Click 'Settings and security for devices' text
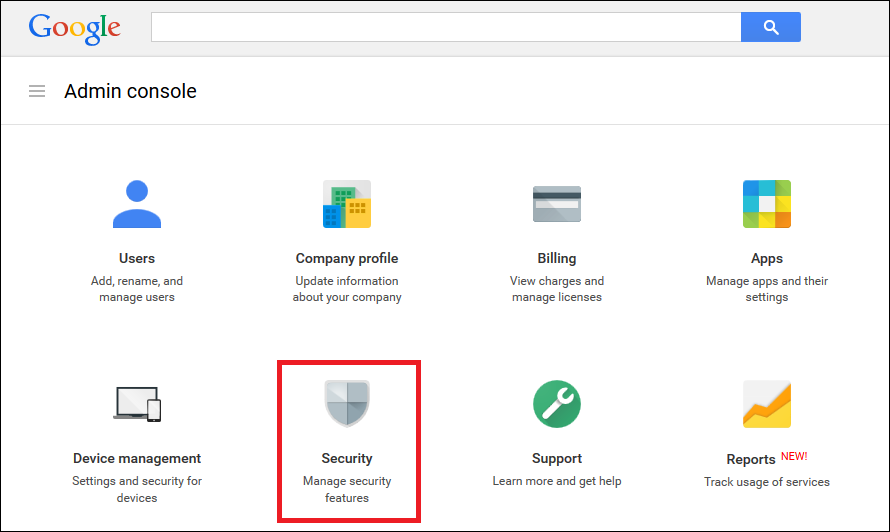Image resolution: width=890 pixels, height=532 pixels. coord(137,489)
